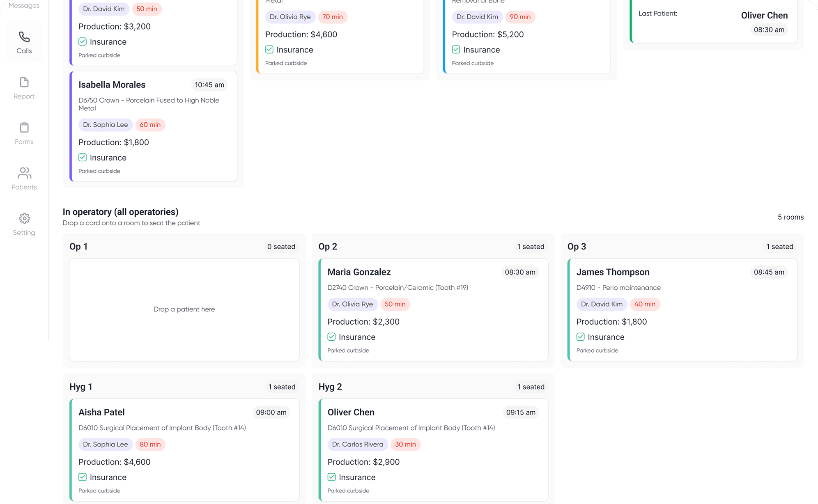Select the 08:45 am time badge
This screenshot has width=818, height=504.
(x=769, y=272)
